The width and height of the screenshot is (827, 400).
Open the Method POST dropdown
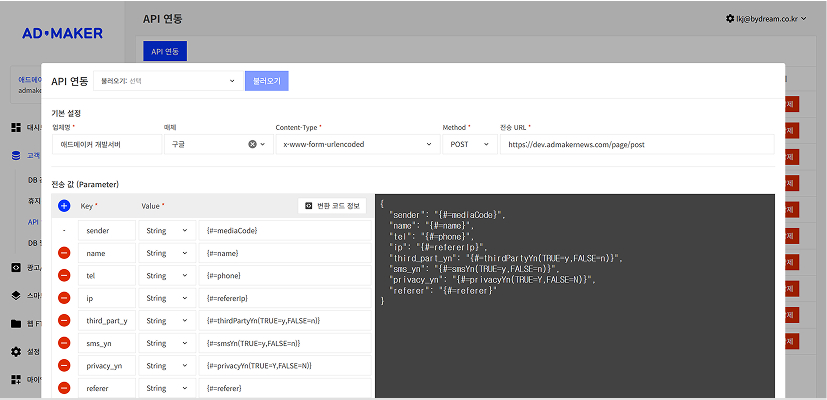(468, 144)
